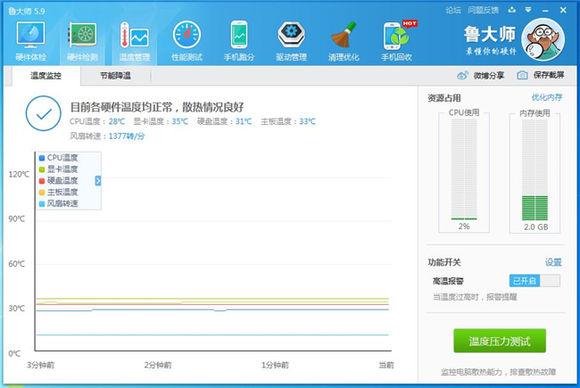
Task: Click the 鲁大师 mascot avatar
Action: coord(543,40)
